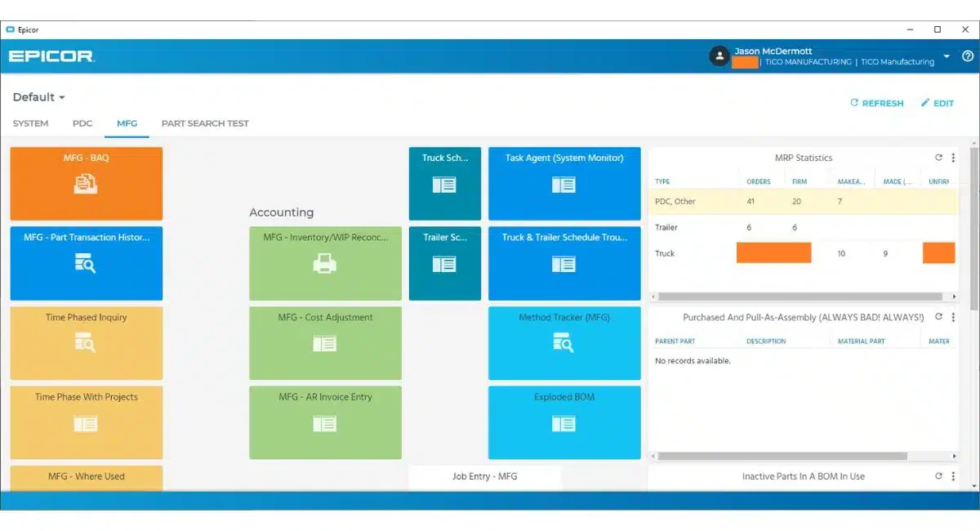Open Truck & Trailer Schedule Troubleshooting tile
The height and width of the screenshot is (531, 980).
pos(564,263)
